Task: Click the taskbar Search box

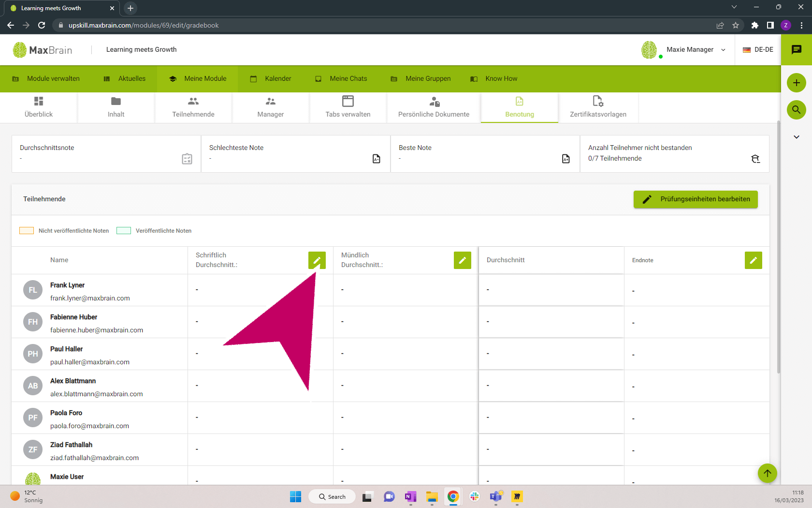Action: (x=332, y=497)
